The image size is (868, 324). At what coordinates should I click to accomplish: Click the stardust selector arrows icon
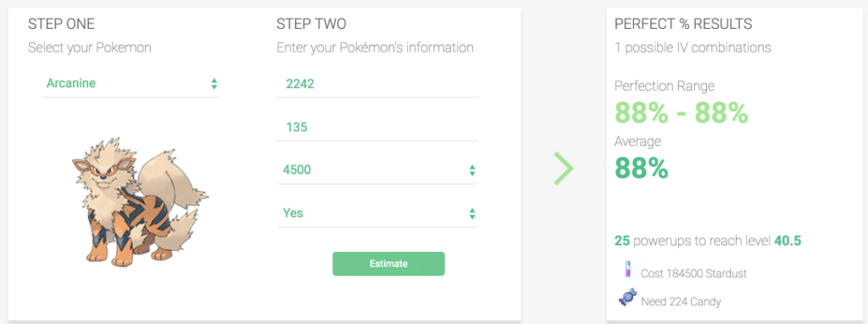[x=472, y=170]
